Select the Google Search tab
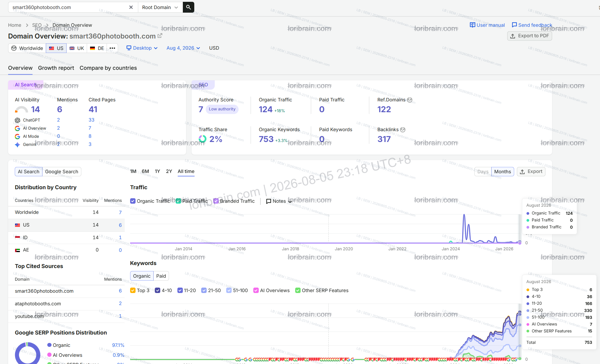 coord(62,172)
